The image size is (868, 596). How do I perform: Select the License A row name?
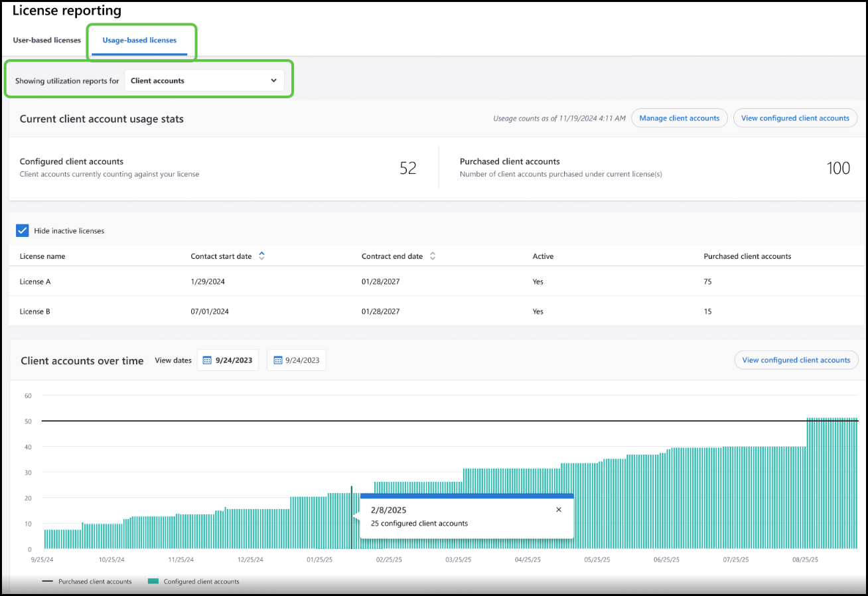[x=35, y=281]
